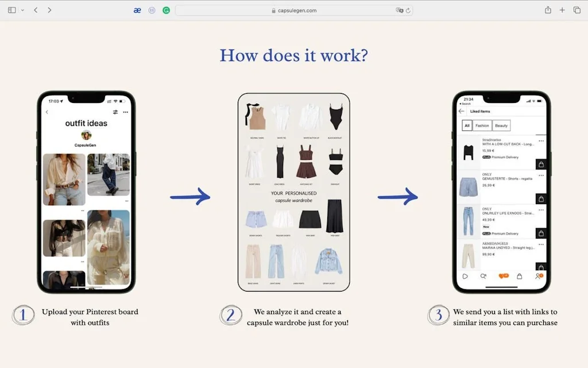This screenshot has height=368, width=588.
Task: Switch to the Fashion tab
Action: (x=482, y=125)
